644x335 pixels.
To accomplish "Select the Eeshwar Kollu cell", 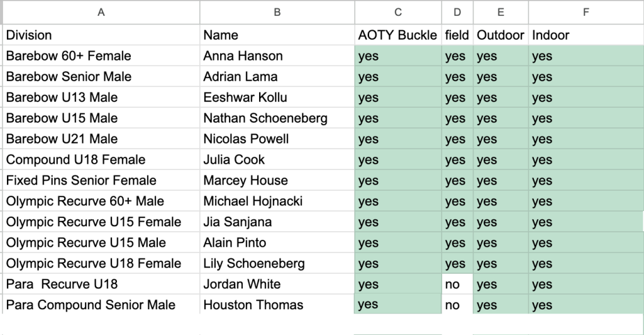I will coord(277,98).
